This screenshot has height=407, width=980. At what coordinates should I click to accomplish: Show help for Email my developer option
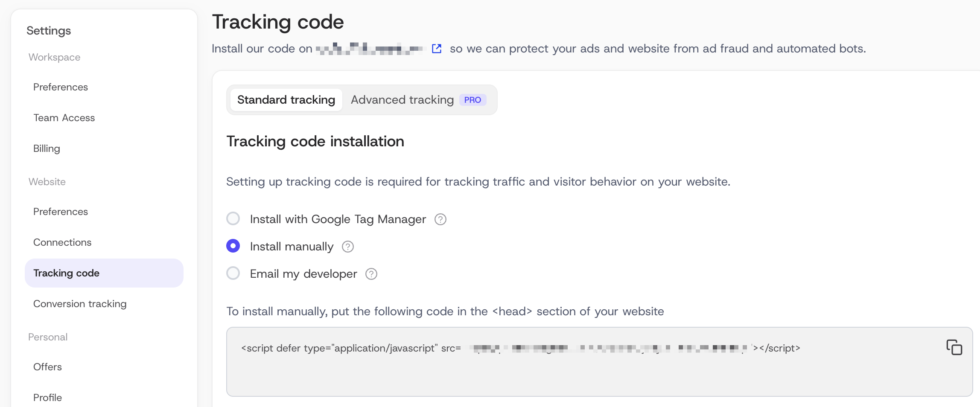(x=371, y=274)
